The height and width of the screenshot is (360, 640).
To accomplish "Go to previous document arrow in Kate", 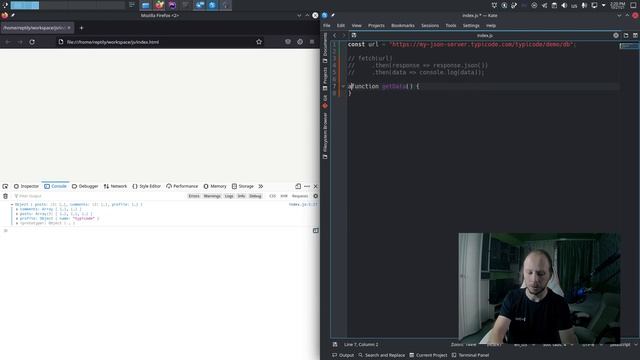I will 335,36.
